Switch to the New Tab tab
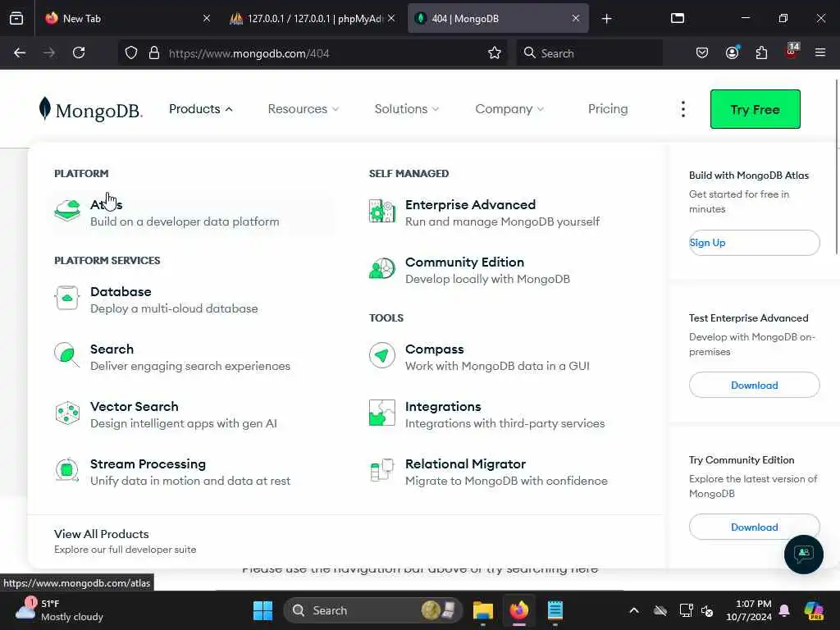The image size is (840, 630). coord(126,19)
